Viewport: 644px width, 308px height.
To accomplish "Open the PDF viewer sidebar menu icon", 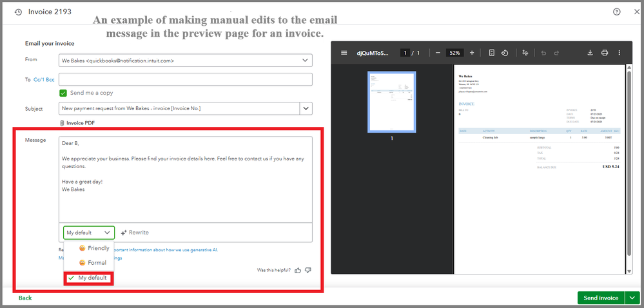I will (344, 53).
